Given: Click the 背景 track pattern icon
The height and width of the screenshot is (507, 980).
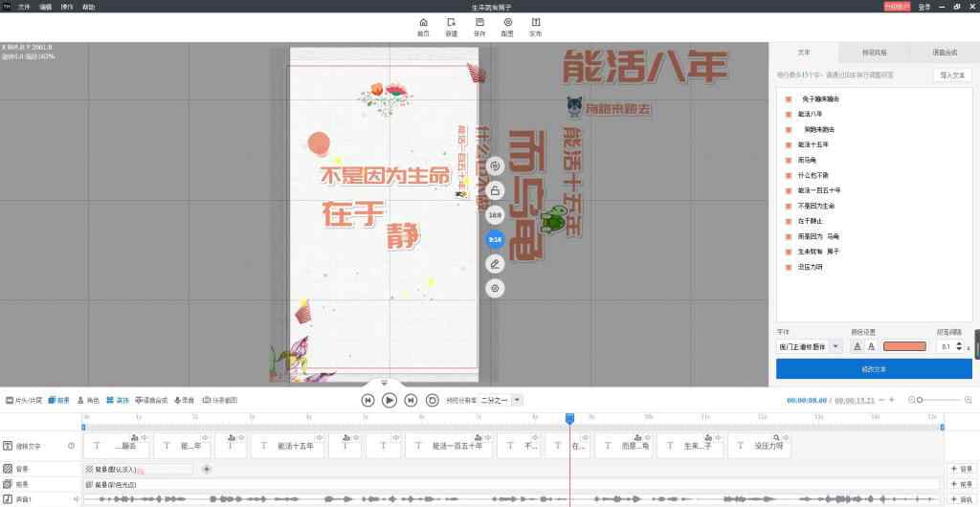Looking at the screenshot, I should (8, 469).
